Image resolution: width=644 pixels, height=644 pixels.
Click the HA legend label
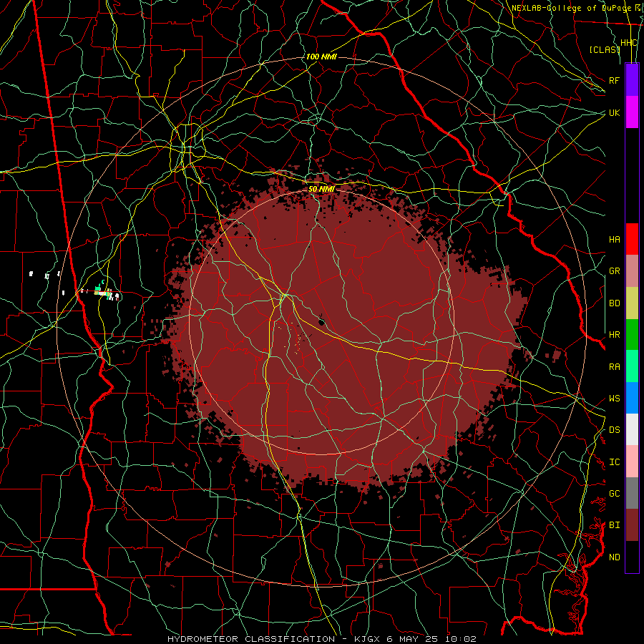614,239
